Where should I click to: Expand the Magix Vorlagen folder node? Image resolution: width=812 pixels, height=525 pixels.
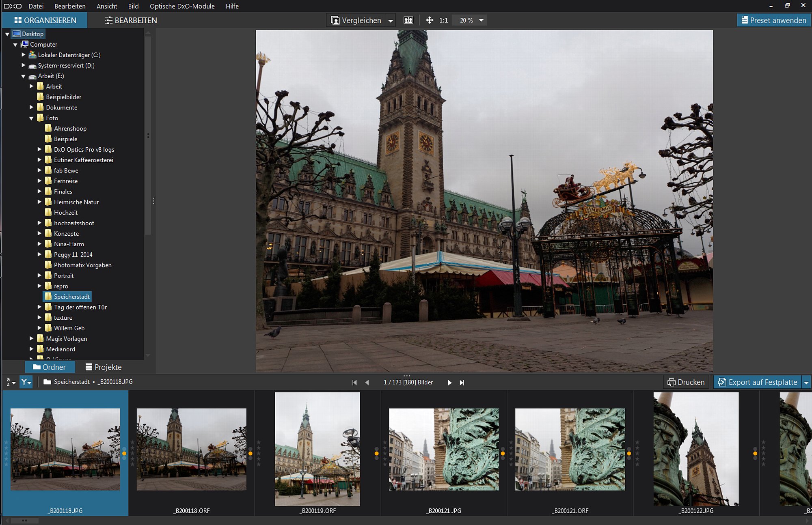(x=32, y=338)
